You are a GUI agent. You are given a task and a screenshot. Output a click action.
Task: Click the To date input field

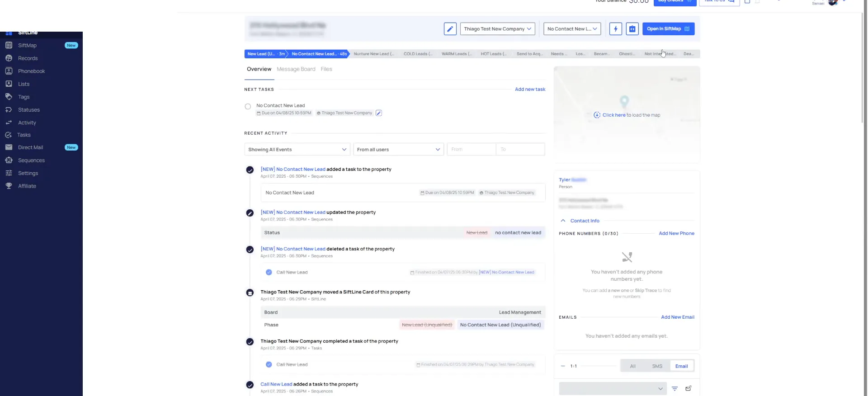[520, 149]
